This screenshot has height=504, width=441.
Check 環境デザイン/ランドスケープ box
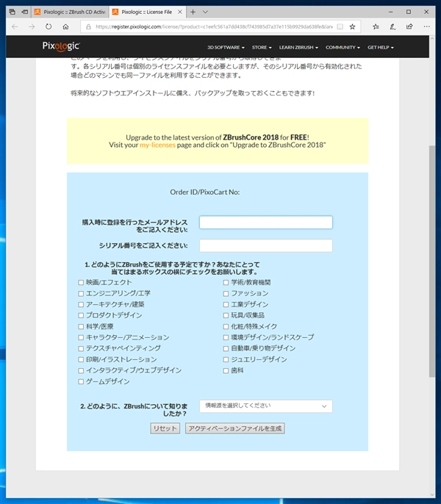(226, 337)
